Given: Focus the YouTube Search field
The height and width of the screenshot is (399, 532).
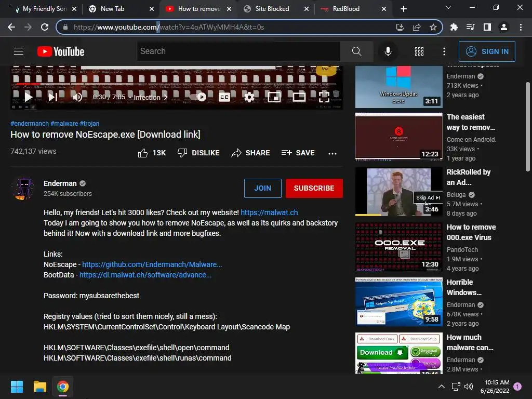Looking at the screenshot, I should [238, 51].
